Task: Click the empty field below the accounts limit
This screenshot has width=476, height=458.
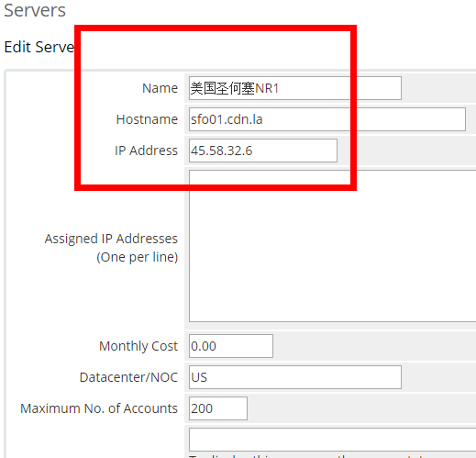Action: [332, 440]
